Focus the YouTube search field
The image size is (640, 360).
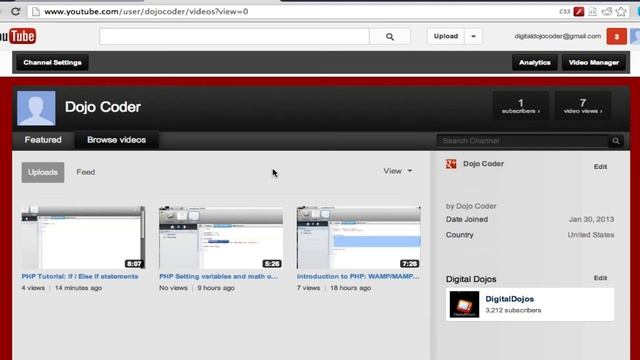point(234,36)
